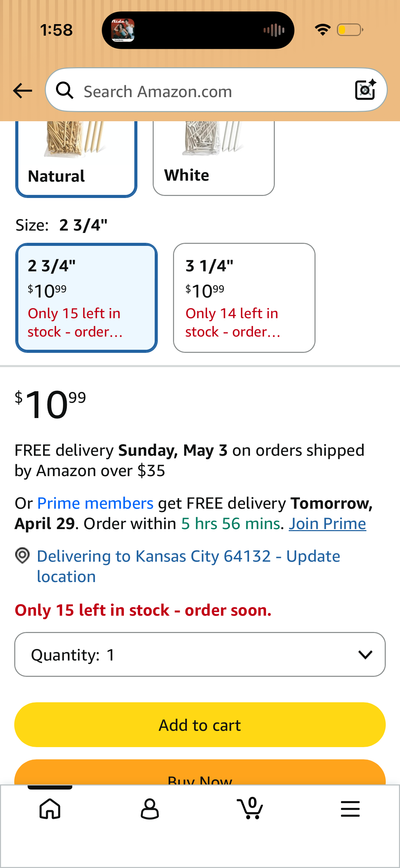Screen dimensions: 400x868
Task: Open the Join Prime link
Action: tap(327, 524)
